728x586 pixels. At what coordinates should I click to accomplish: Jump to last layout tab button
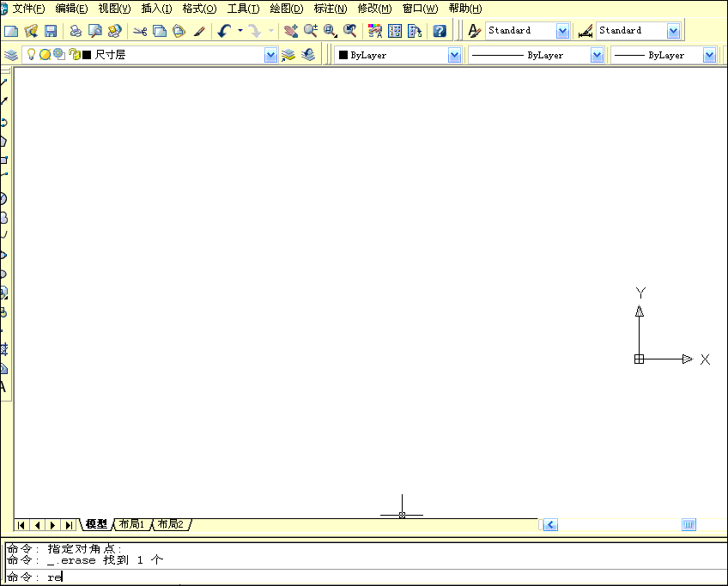(69, 525)
